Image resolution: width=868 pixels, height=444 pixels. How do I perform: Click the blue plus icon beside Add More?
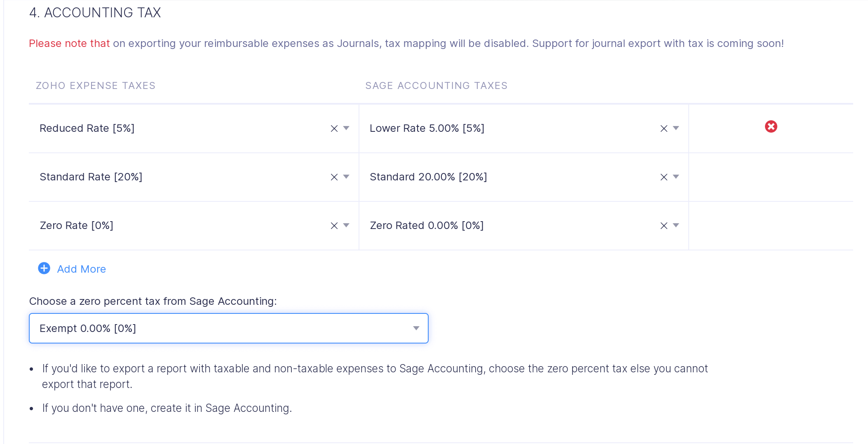(x=44, y=269)
